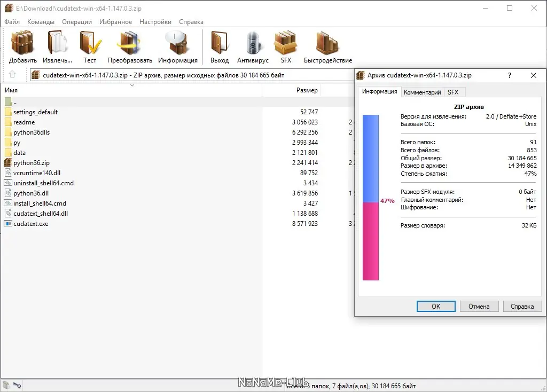Click the Версия для извлечения label
The width and height of the screenshot is (547, 392).
pyautogui.click(x=433, y=116)
